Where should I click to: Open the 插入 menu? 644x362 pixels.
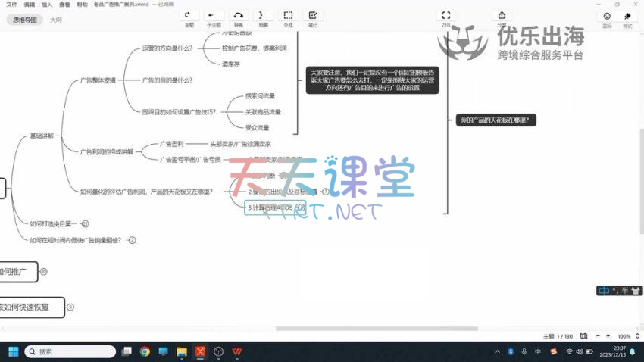tap(47, 5)
